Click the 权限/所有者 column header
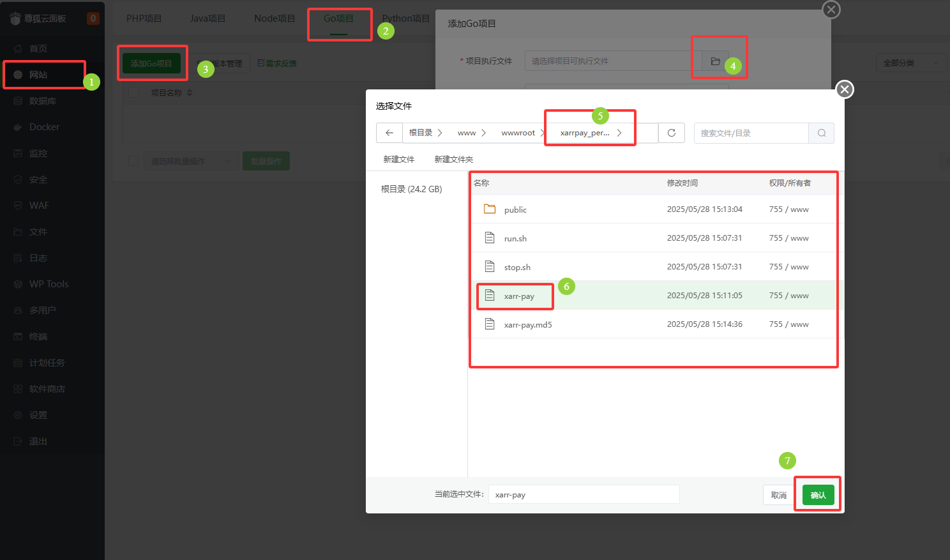Screen dimensions: 950x560 790,183
